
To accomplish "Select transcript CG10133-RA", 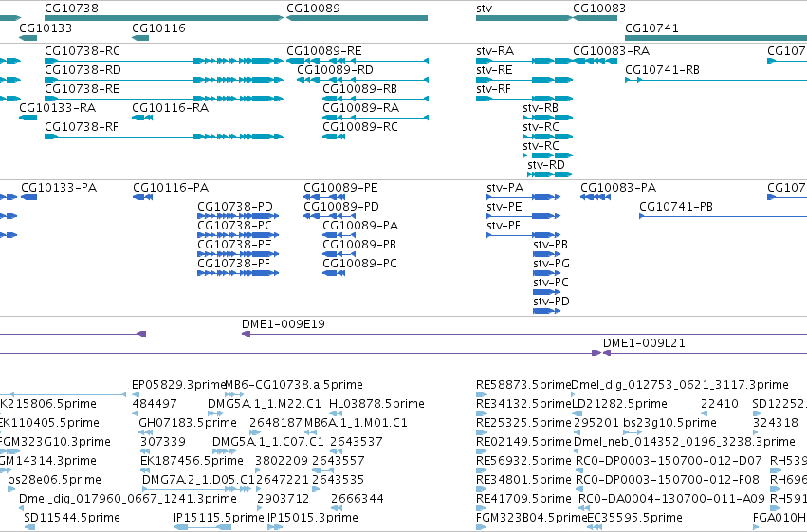I will point(57,108).
